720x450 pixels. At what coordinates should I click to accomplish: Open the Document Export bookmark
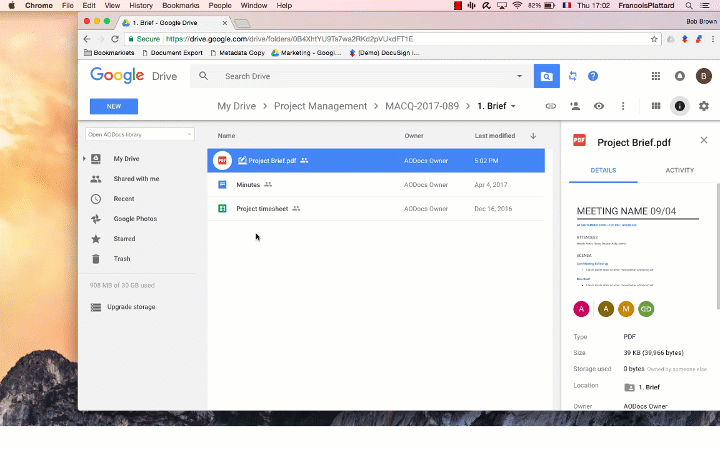click(172, 53)
